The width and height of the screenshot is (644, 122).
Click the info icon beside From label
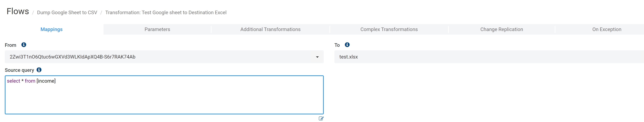click(24, 45)
